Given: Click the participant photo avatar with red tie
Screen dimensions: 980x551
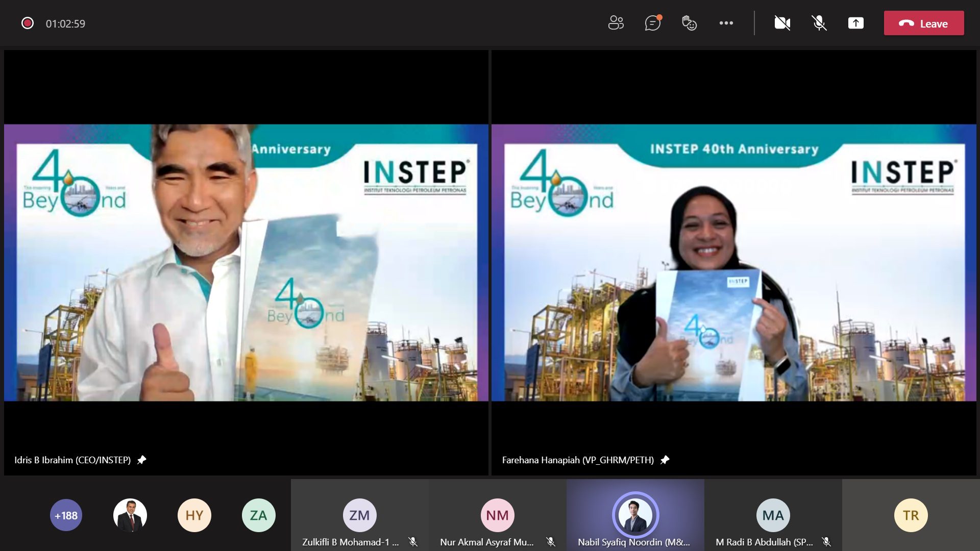Looking at the screenshot, I should click(130, 515).
